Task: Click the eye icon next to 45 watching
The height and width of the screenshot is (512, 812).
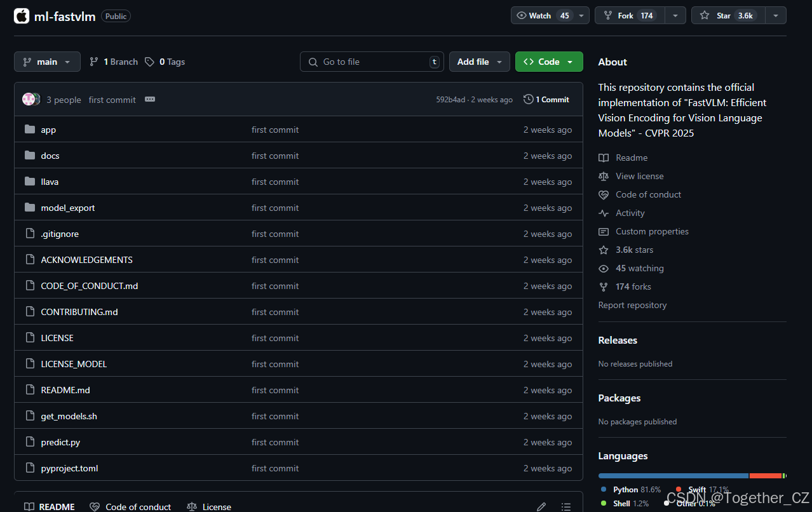Action: point(604,268)
